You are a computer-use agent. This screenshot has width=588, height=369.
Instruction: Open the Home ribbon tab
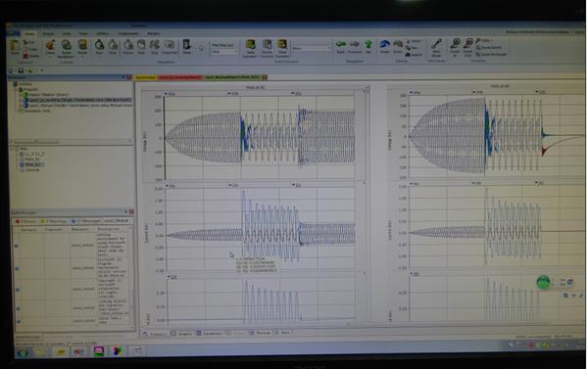tap(29, 33)
